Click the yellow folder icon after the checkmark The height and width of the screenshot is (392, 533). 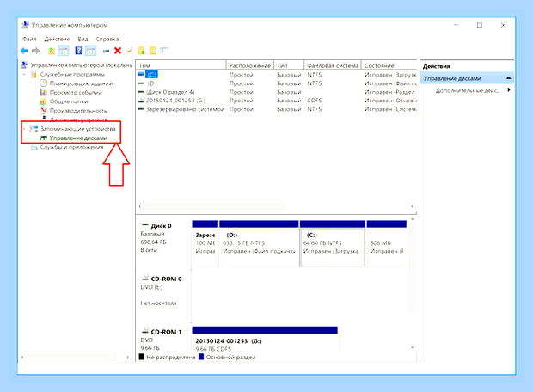141,51
